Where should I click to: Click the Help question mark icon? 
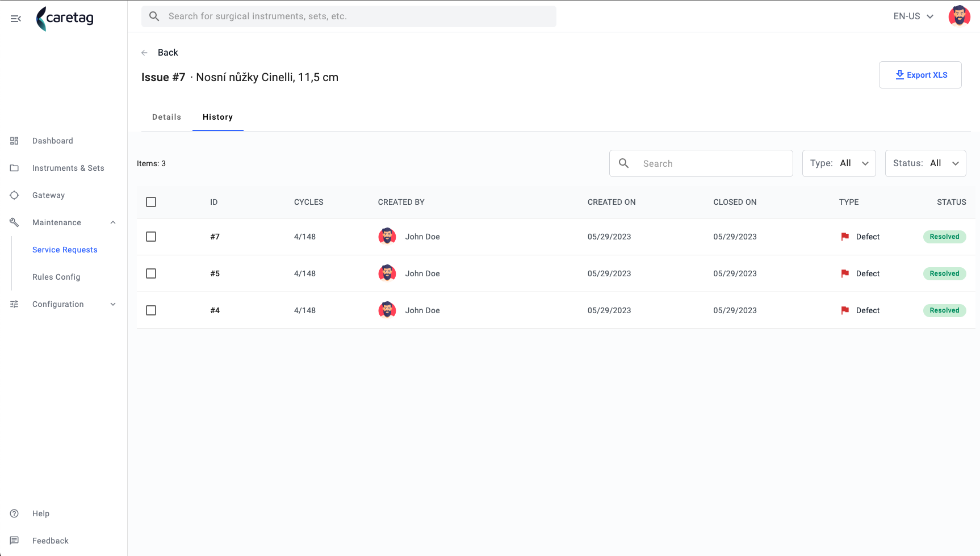click(x=14, y=513)
